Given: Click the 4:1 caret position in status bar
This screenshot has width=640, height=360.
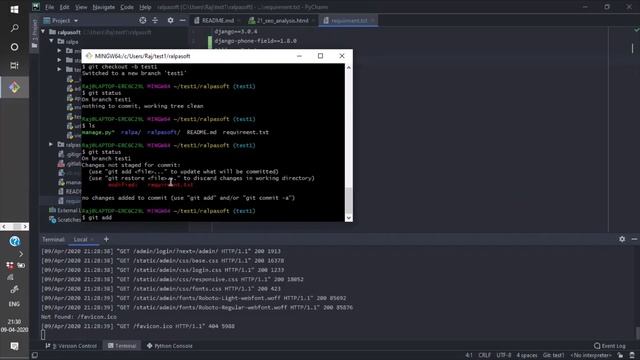Looking at the screenshot, I should click(x=469, y=355).
